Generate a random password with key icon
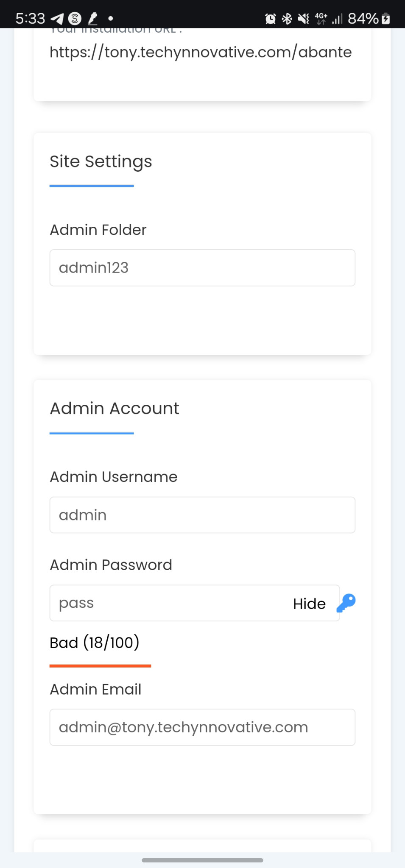Image resolution: width=405 pixels, height=868 pixels. 346,603
